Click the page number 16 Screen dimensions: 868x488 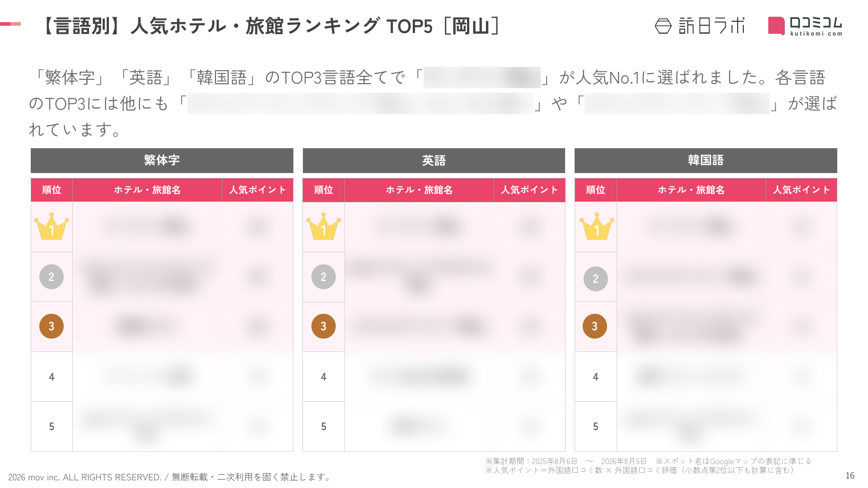pyautogui.click(x=850, y=475)
